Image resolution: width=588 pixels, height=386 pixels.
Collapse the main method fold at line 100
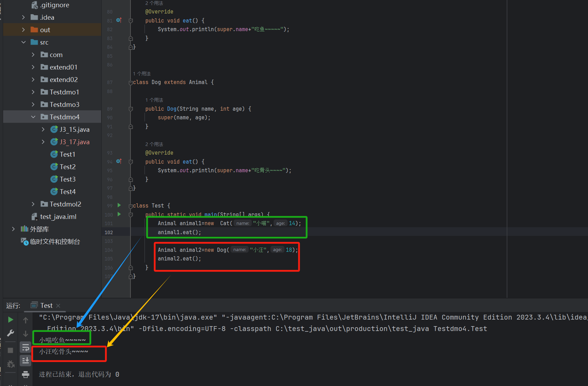(x=131, y=215)
